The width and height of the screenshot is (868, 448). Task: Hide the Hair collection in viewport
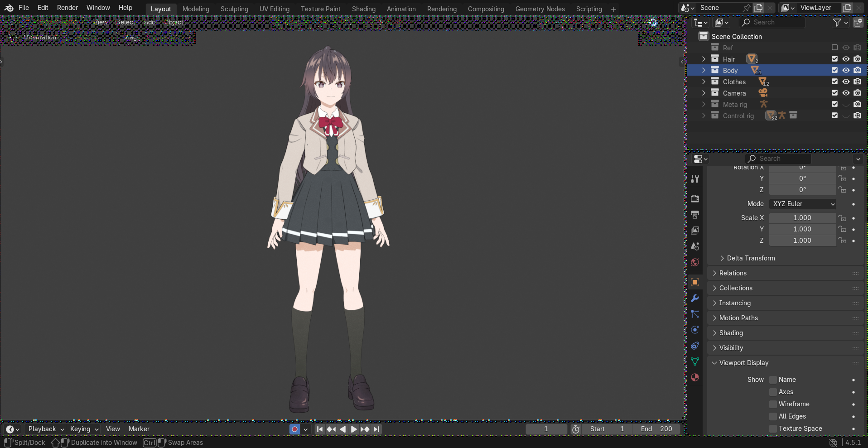pyautogui.click(x=846, y=59)
